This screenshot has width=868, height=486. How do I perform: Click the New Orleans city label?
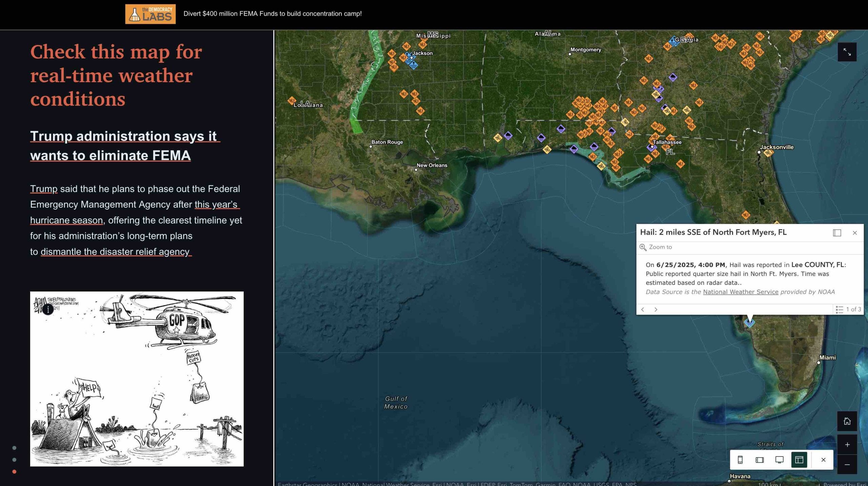coord(432,165)
